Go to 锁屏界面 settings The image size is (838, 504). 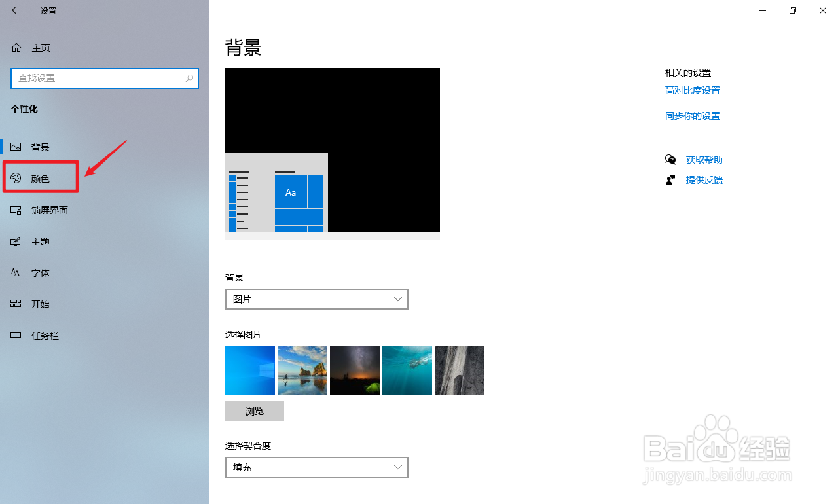105,210
